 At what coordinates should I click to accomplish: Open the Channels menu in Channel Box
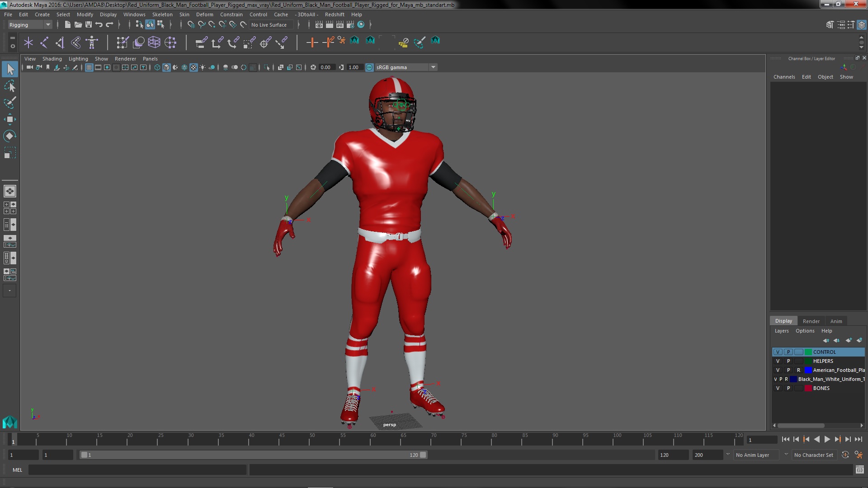click(784, 77)
